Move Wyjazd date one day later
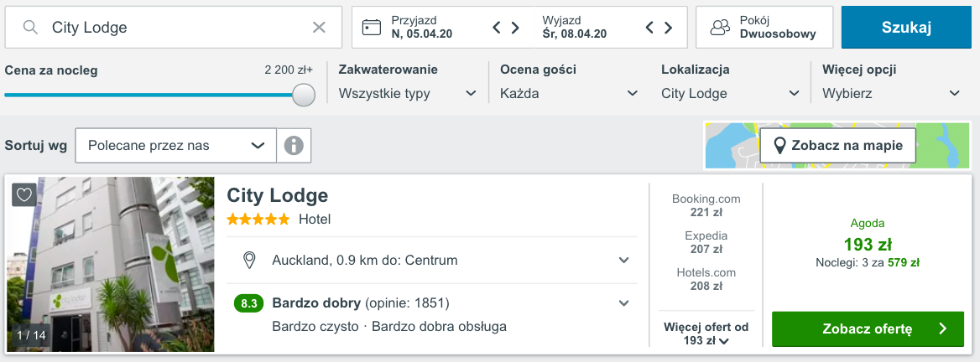Screen dimensions: 980x362 [668, 28]
